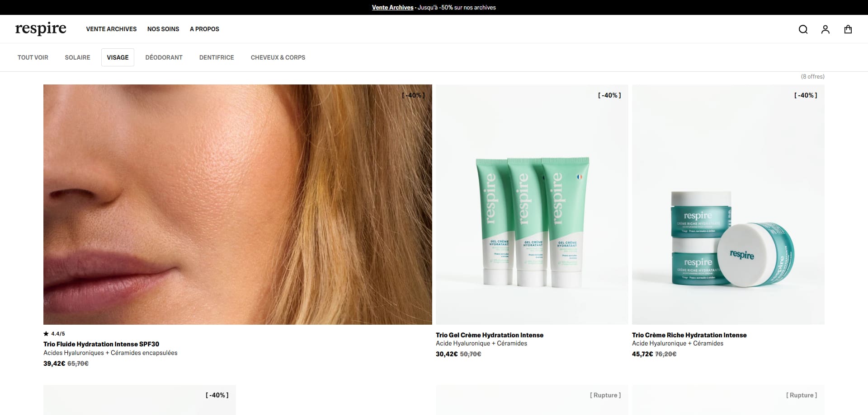Select the Solaire category tab
The height and width of the screenshot is (415, 868).
point(77,57)
